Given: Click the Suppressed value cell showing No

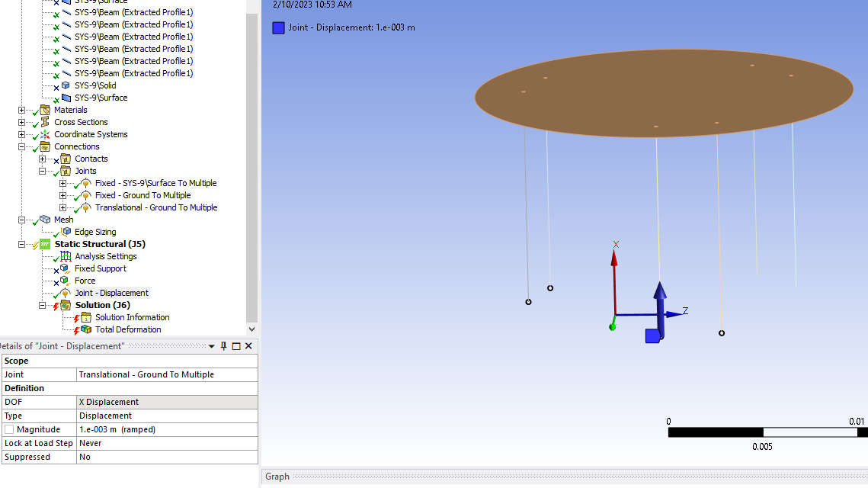Looking at the screenshot, I should point(167,457).
